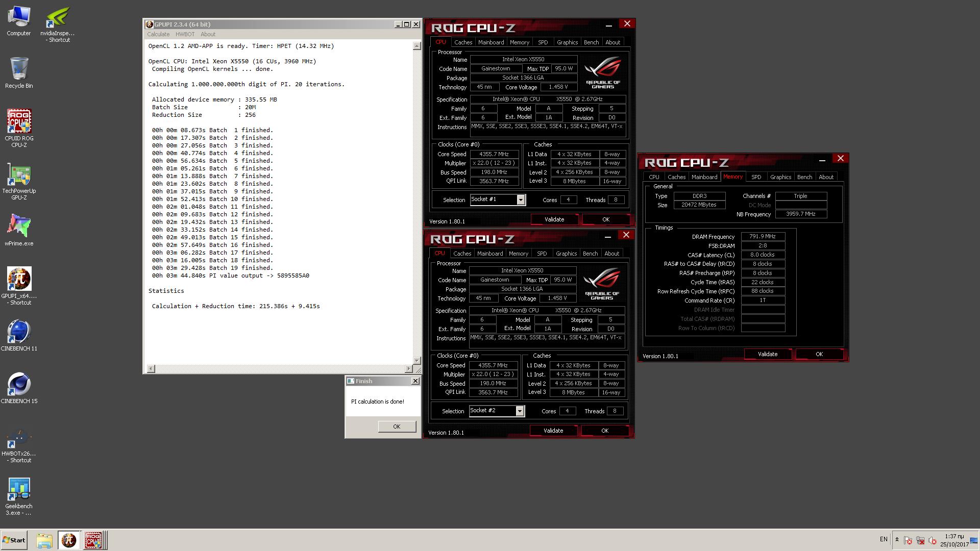Viewport: 980px width, 551px height.
Task: Select the TechPowerUp GPU-Z desktop icon
Action: [19, 182]
